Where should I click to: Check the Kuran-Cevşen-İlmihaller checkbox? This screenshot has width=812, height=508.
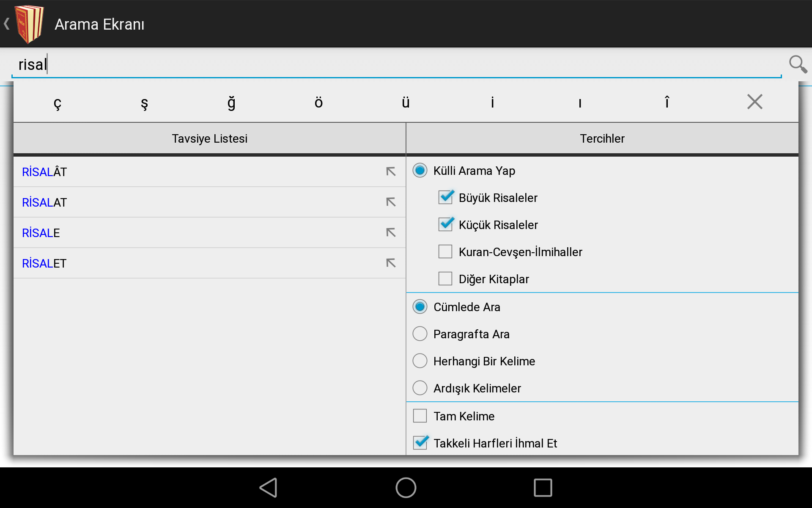pos(445,252)
